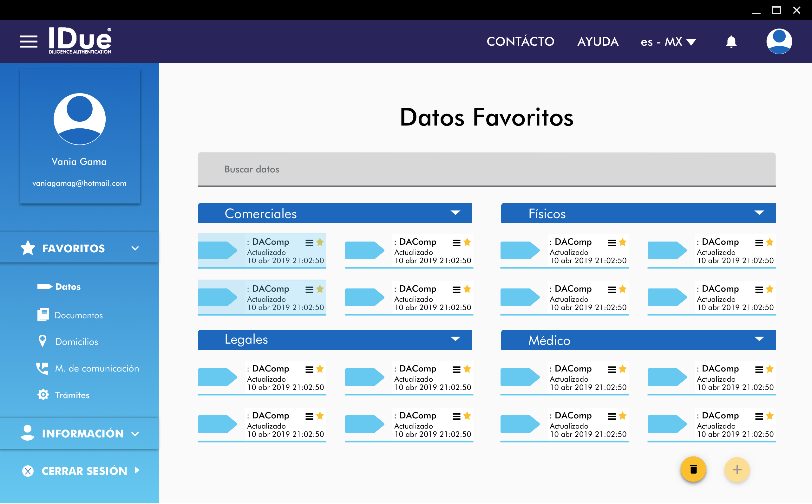
Task: Open the es - MX language dropdown
Action: (x=668, y=42)
